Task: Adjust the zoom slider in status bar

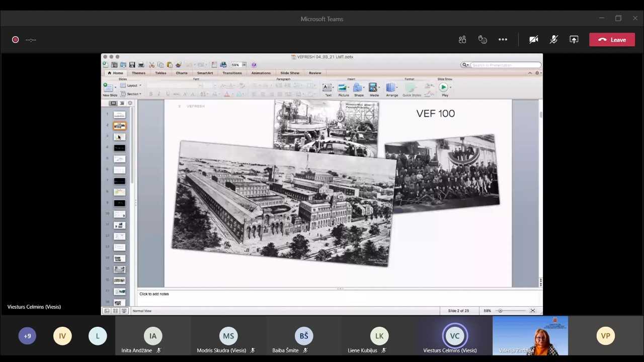Action: [500, 311]
